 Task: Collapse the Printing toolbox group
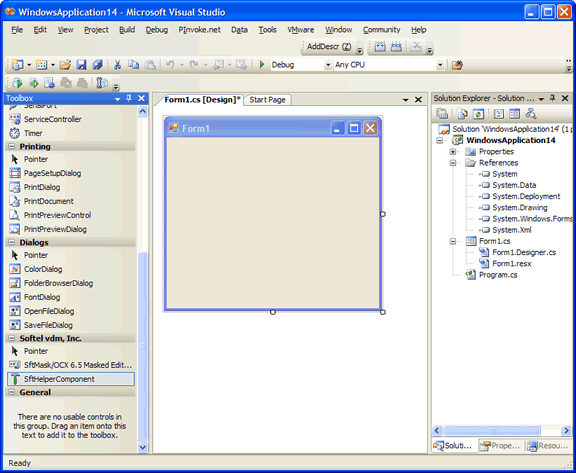pyautogui.click(x=12, y=147)
